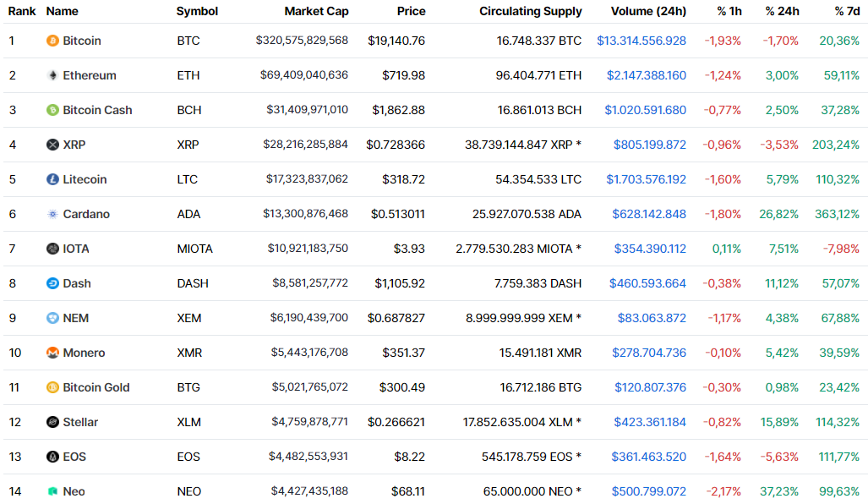Sort table by Market Cap column header
868x504 pixels.
tap(316, 11)
